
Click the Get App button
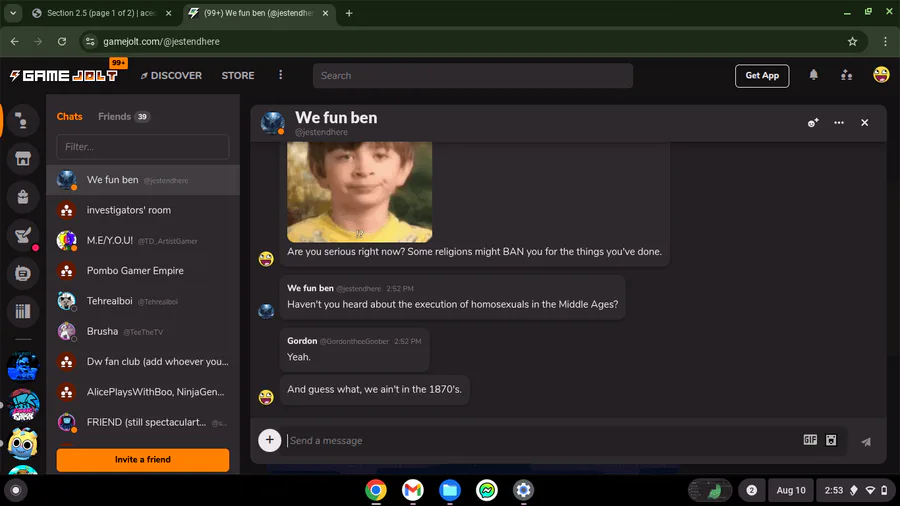[762, 75]
